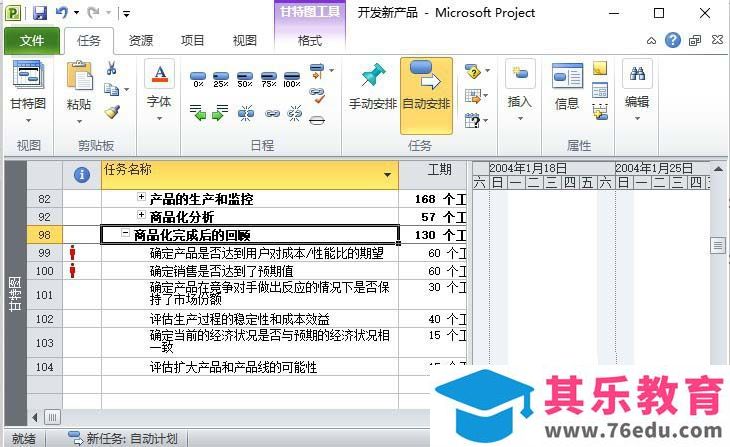Click the Copy icon
Viewport: 730px width, 447px height.
point(111,88)
